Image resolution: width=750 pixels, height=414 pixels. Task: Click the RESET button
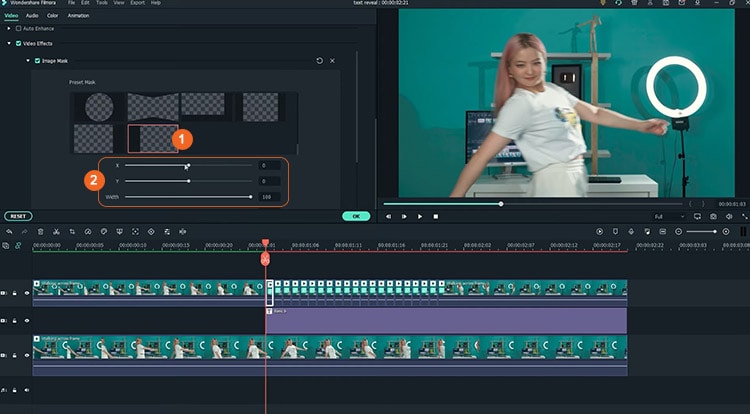click(17, 216)
